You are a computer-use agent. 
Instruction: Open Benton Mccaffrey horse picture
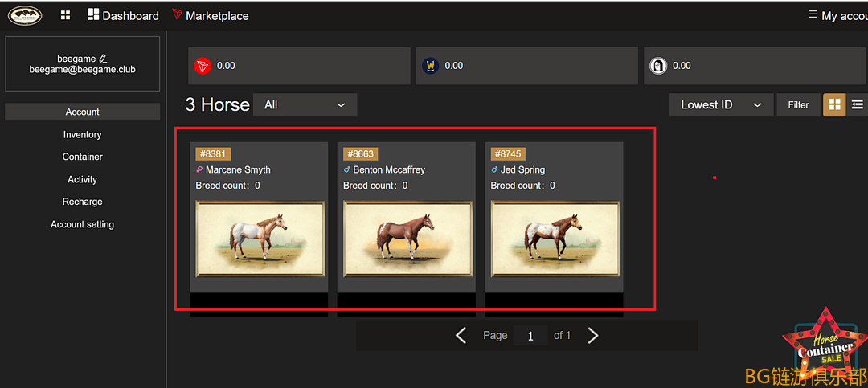407,239
